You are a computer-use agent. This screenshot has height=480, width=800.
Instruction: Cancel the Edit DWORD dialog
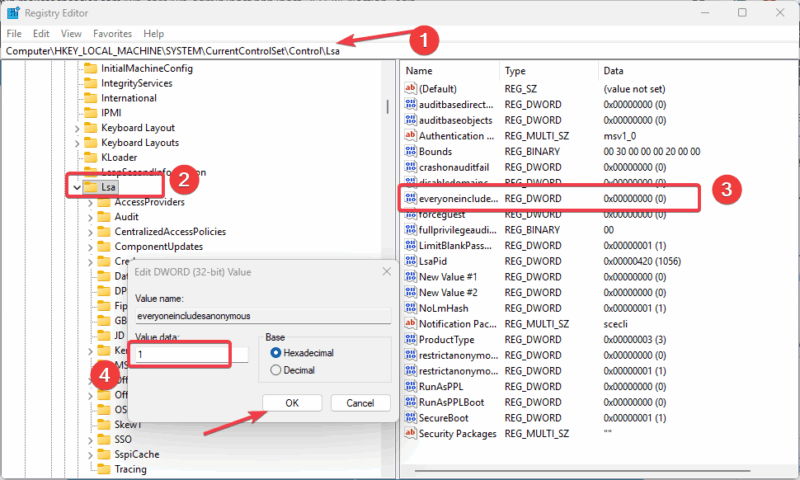point(360,403)
